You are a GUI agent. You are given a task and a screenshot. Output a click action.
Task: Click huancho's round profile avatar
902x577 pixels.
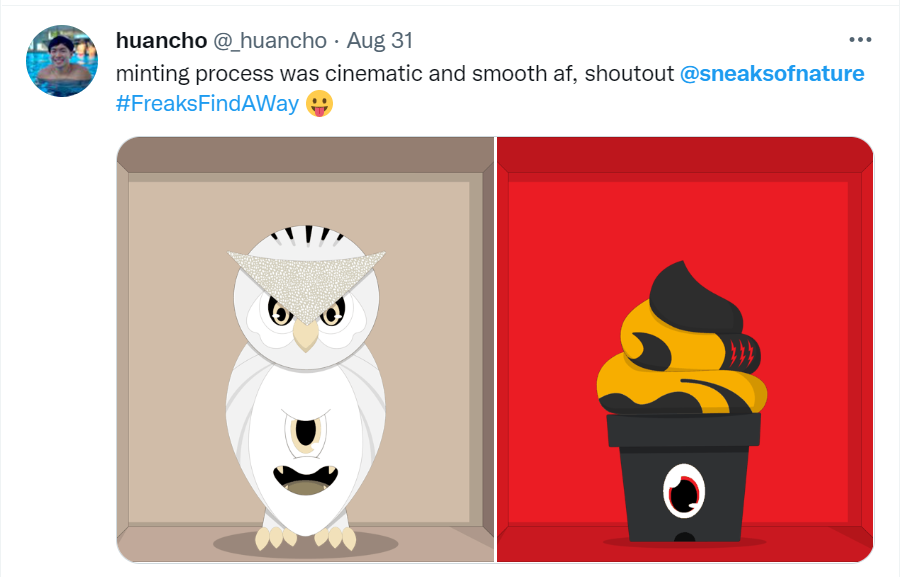click(62, 61)
